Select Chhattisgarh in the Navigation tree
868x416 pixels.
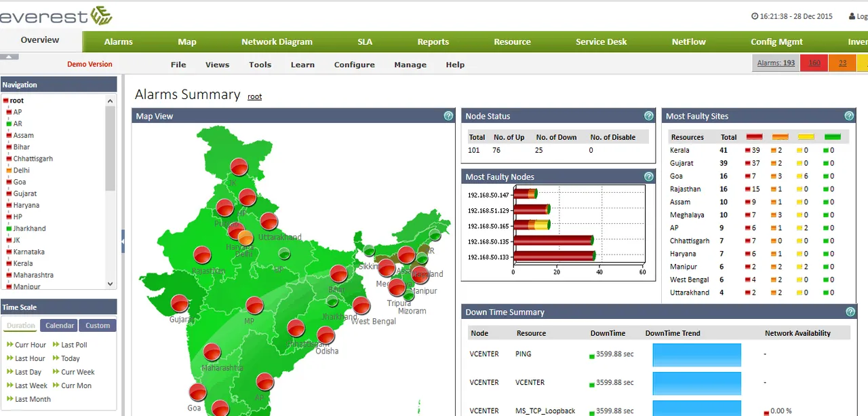[33, 159]
